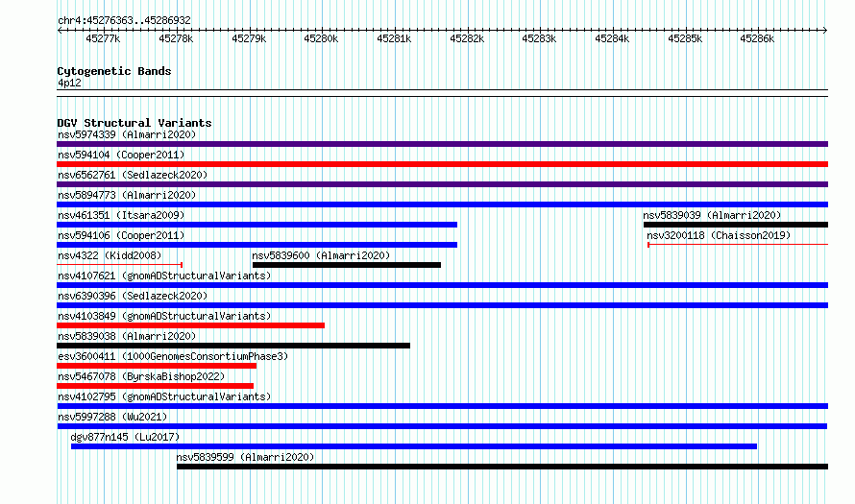This screenshot has height=504, width=855.
Task: Click the 45278k ruler tick label
Action: tap(176, 38)
